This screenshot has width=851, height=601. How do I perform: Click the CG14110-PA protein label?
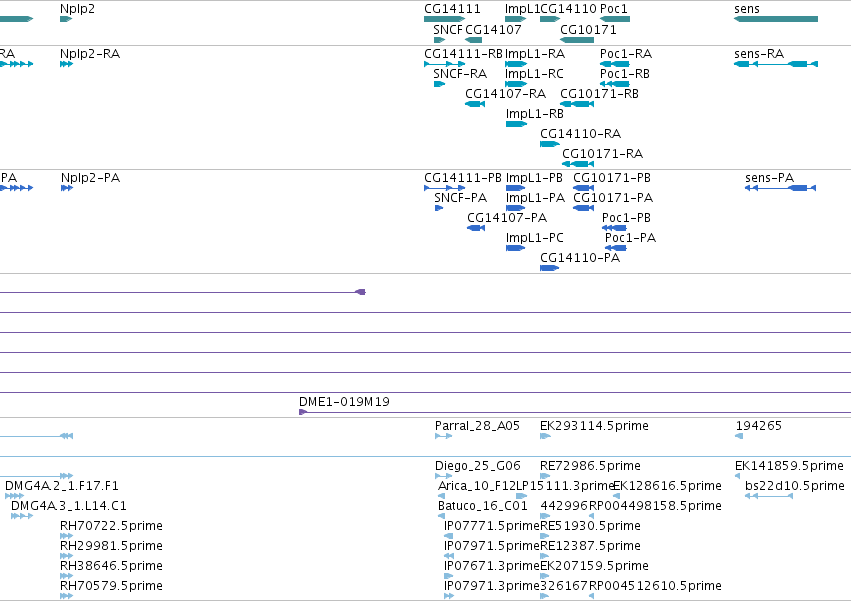pos(580,258)
